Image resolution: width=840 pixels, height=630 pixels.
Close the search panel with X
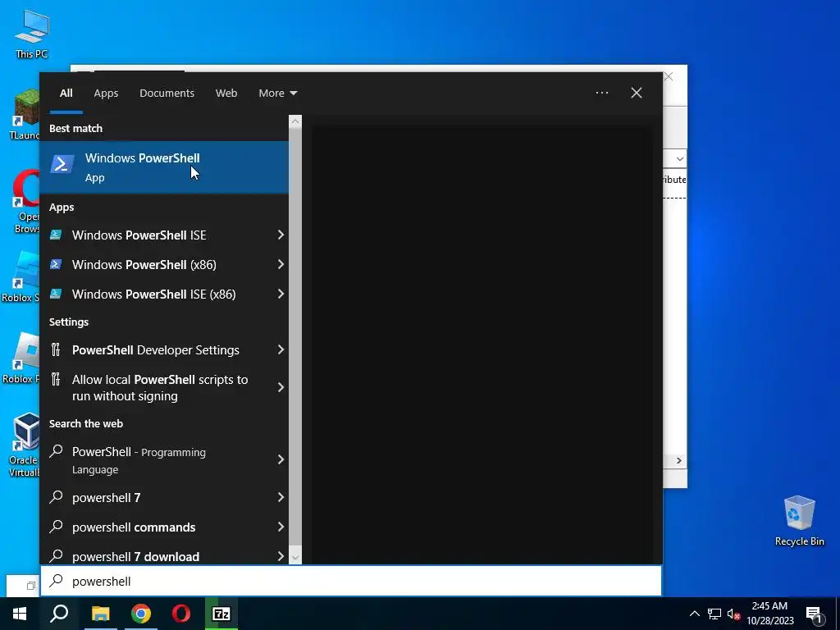637,93
